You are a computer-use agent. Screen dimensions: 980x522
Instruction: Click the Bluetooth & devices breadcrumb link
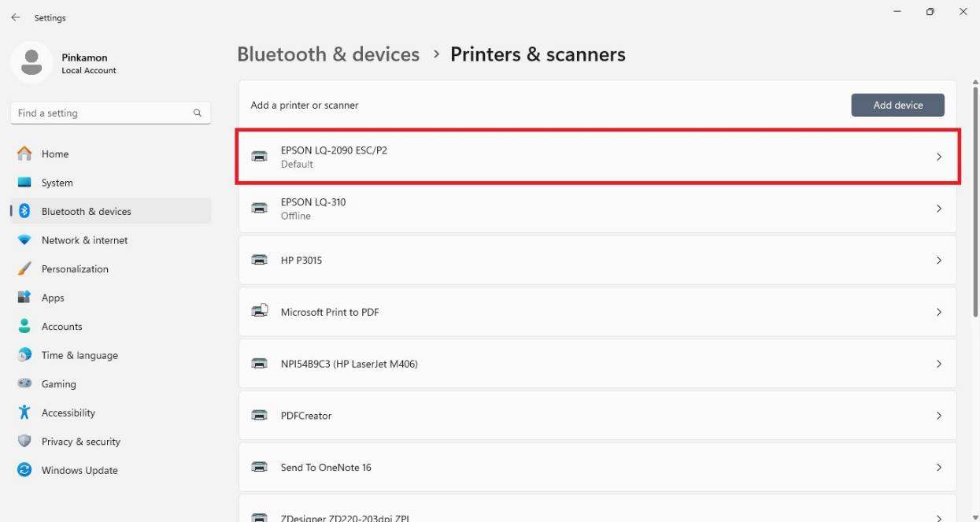click(x=328, y=54)
